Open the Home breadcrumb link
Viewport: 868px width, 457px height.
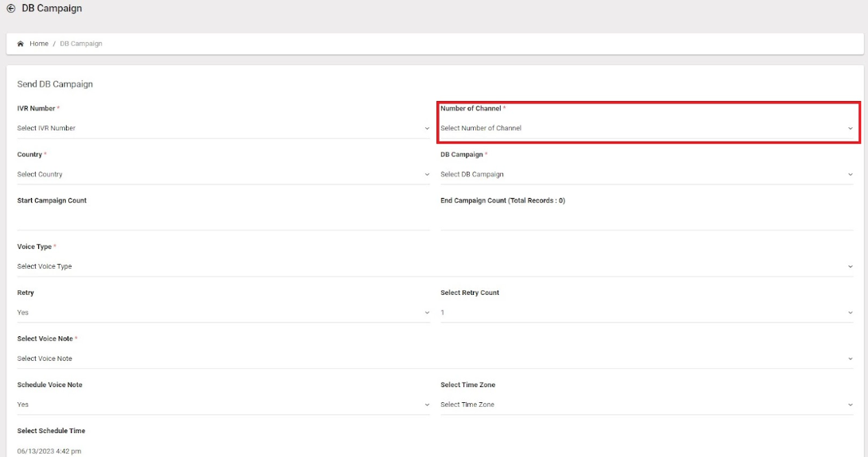coord(39,44)
